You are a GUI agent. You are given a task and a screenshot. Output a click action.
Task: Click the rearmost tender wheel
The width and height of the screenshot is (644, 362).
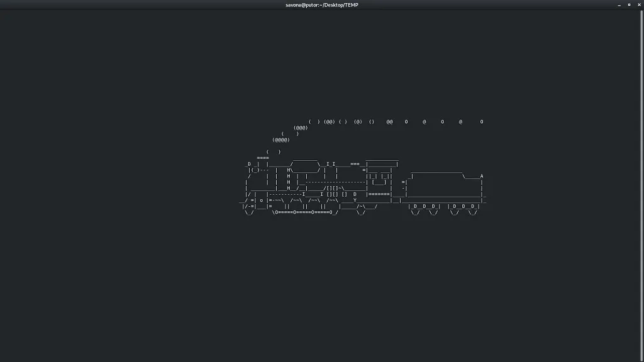click(x=472, y=212)
